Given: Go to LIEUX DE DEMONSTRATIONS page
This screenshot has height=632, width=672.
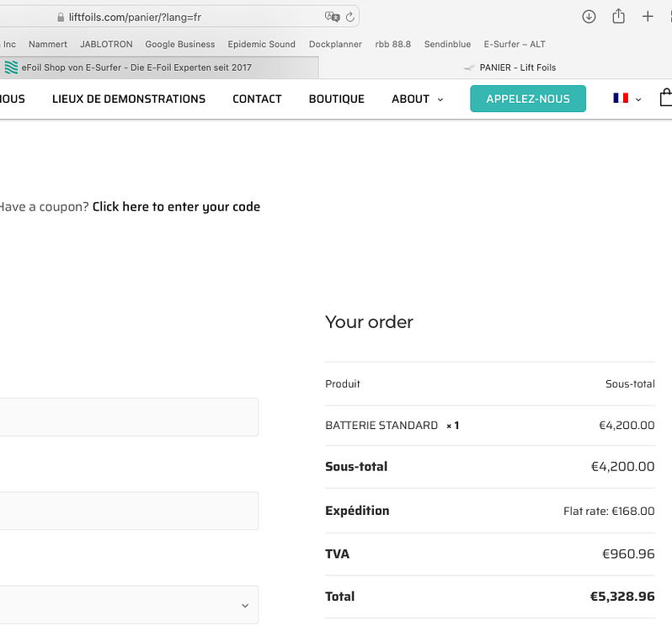Looking at the screenshot, I should click(x=129, y=99).
